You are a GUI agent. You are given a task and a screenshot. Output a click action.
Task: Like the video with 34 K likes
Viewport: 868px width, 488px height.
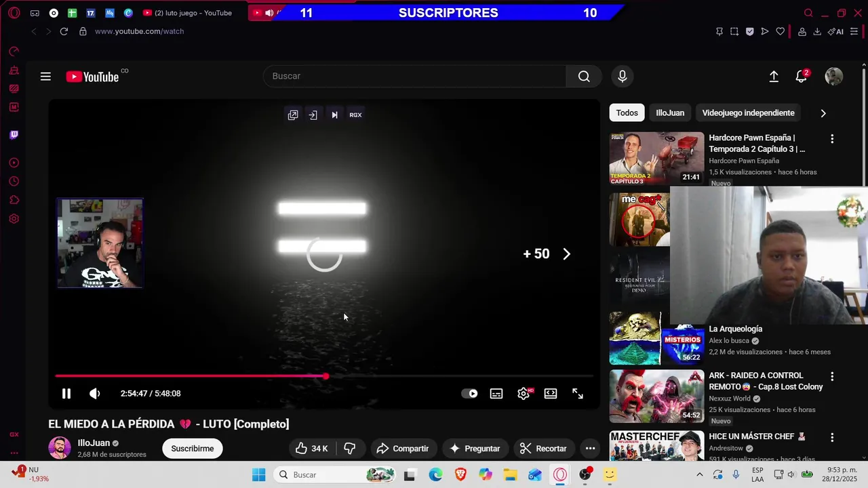(x=312, y=449)
